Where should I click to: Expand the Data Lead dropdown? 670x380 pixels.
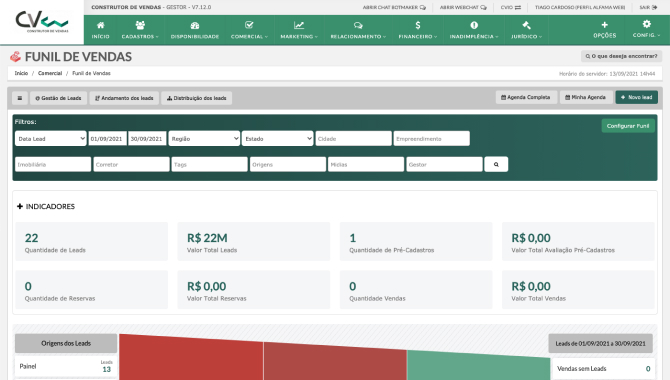click(51, 138)
